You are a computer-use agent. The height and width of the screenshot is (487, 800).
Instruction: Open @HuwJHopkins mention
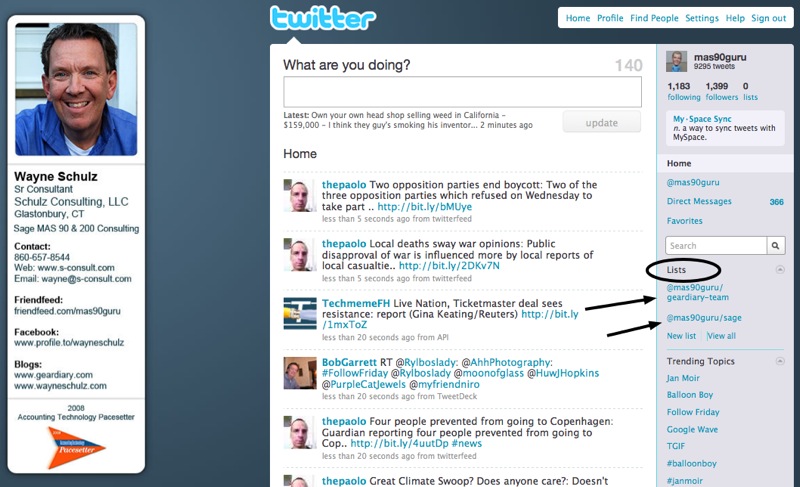point(563,373)
